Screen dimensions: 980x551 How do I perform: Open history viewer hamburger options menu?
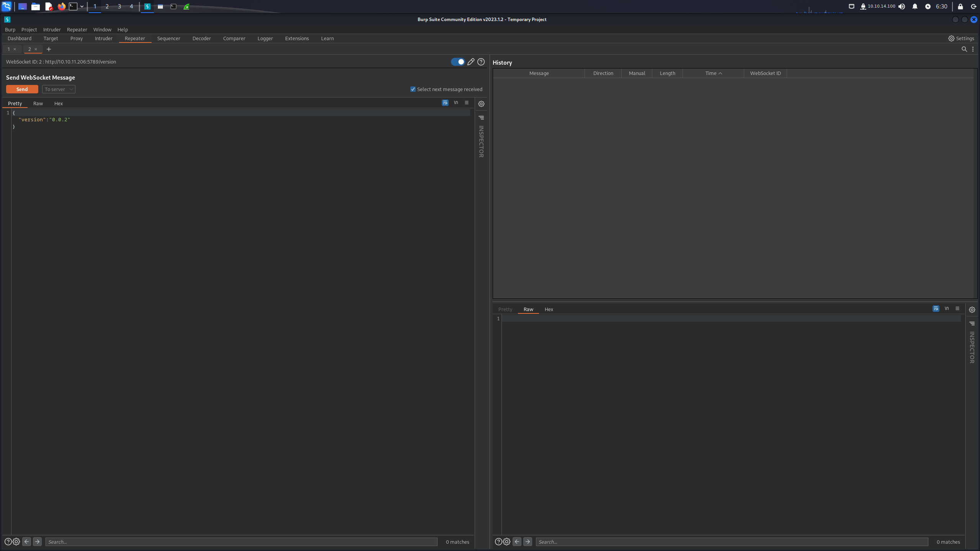click(x=957, y=308)
